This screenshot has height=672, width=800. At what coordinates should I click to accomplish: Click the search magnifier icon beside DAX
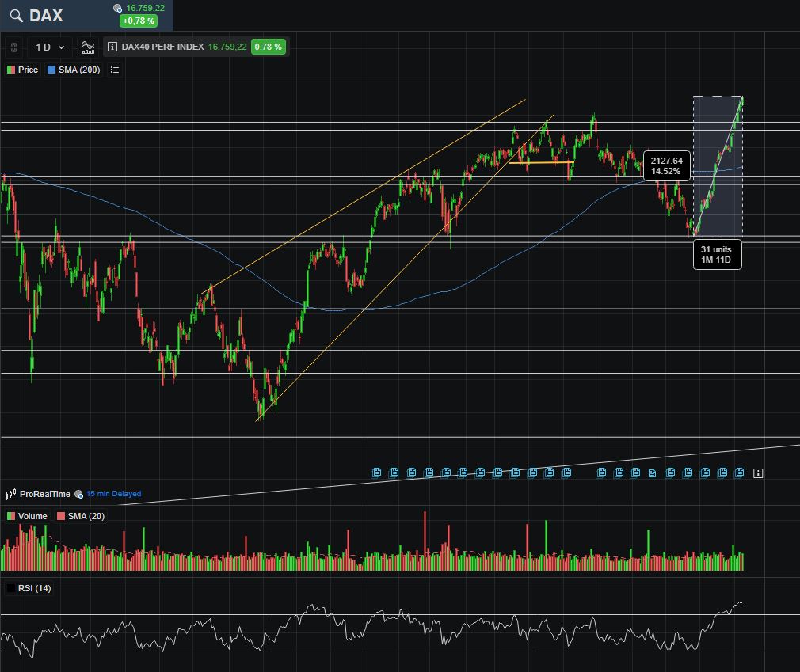point(17,16)
